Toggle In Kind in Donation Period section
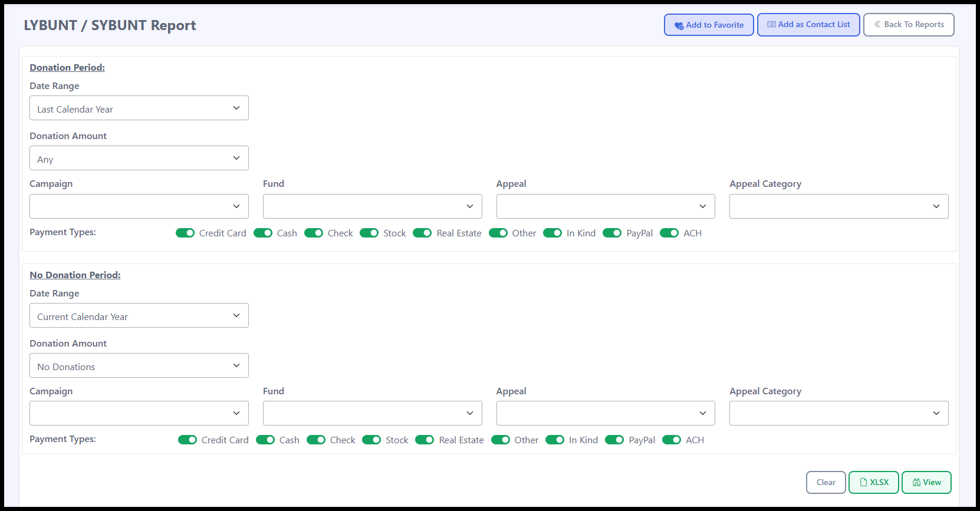This screenshot has height=511, width=980. pos(553,233)
